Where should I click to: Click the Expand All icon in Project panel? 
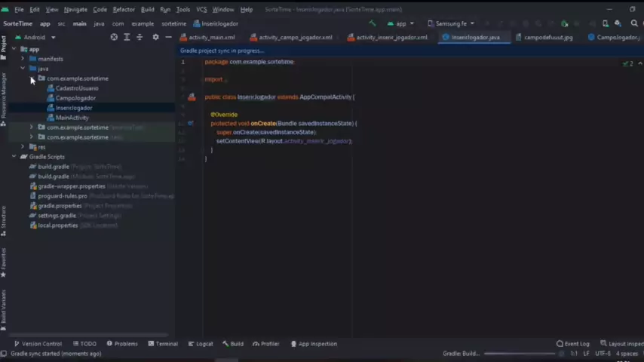click(127, 37)
